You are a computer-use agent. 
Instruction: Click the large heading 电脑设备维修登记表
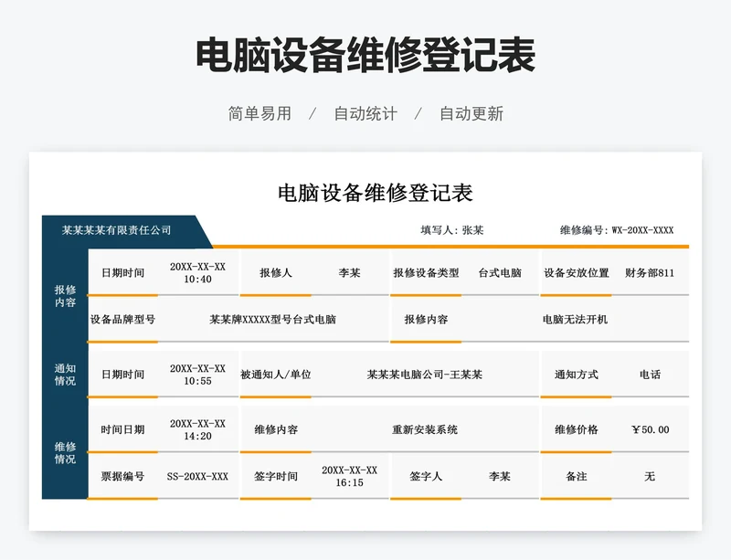coord(365,56)
